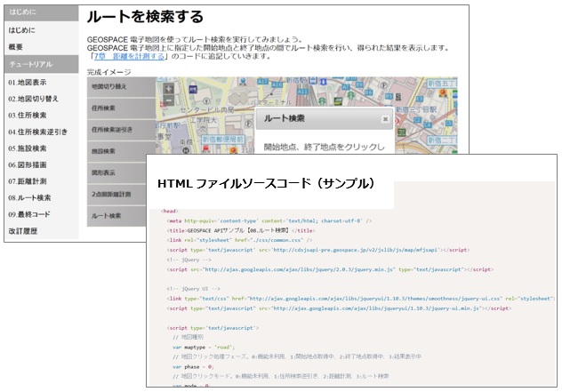The image size is (562, 392).
Task: Open 05.施設検索 tutorial
Action: (28, 148)
